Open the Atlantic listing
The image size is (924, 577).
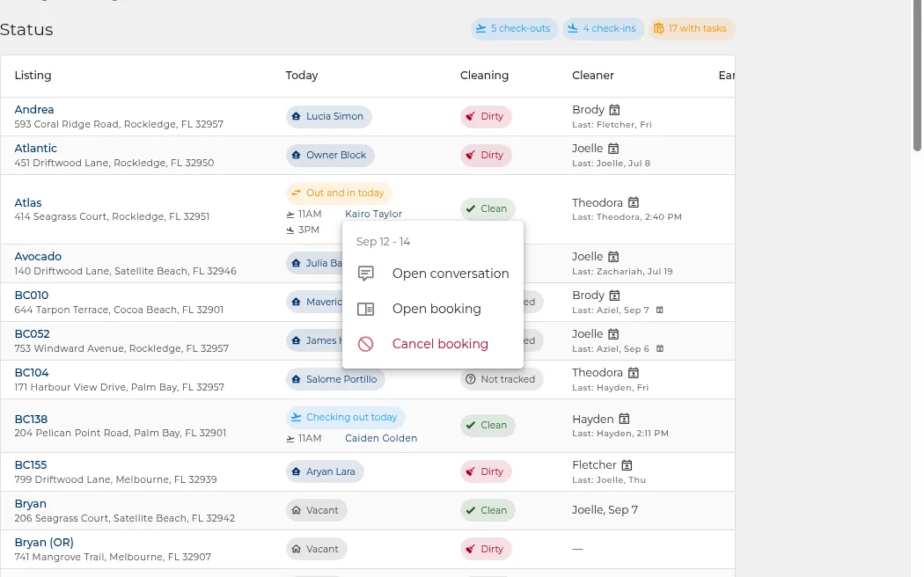point(36,149)
